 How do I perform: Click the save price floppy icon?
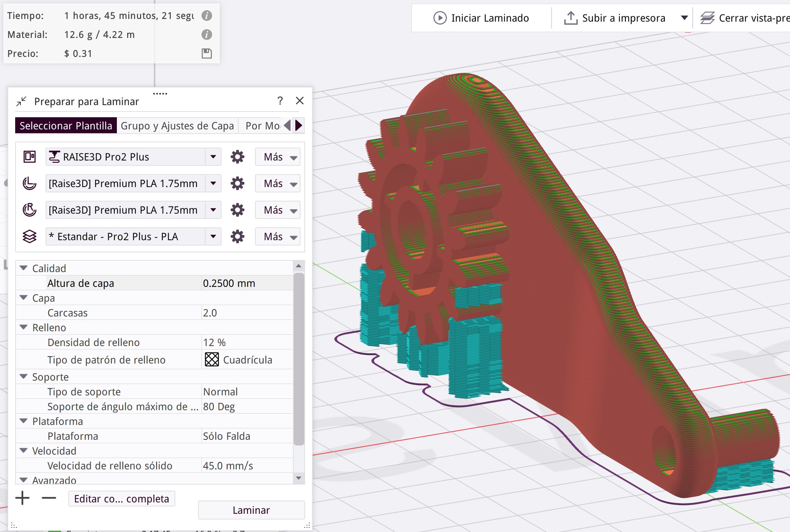[206, 54]
